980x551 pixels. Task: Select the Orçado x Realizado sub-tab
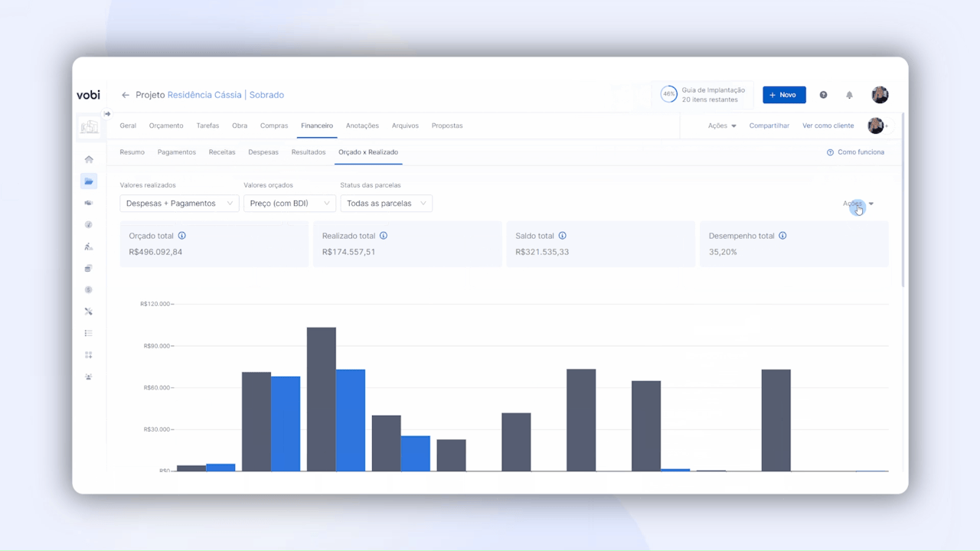tap(368, 152)
